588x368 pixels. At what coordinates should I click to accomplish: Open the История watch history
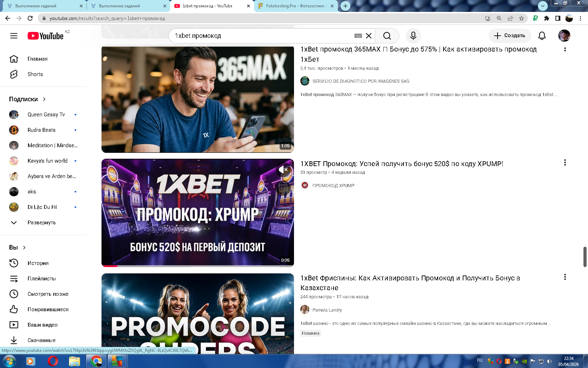click(38, 263)
